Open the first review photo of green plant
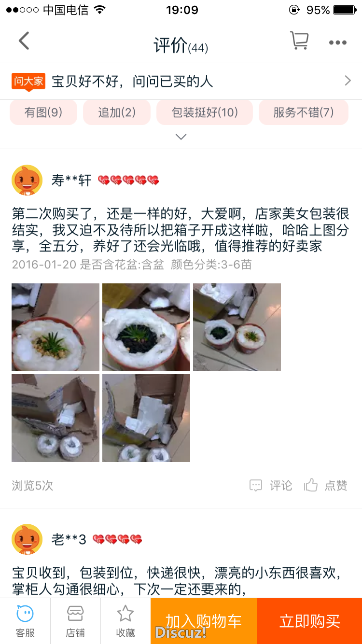 (56, 327)
